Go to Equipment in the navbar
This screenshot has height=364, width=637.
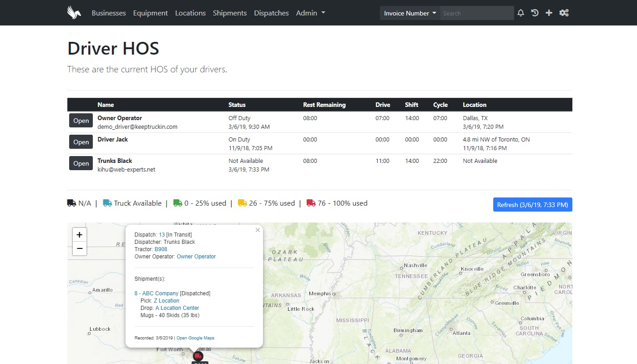click(151, 13)
